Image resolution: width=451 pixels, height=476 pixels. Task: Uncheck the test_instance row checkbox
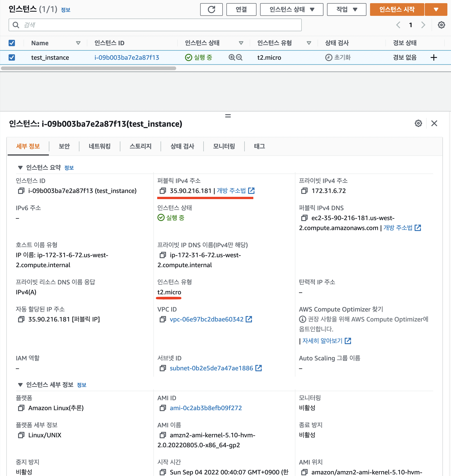(x=12, y=57)
